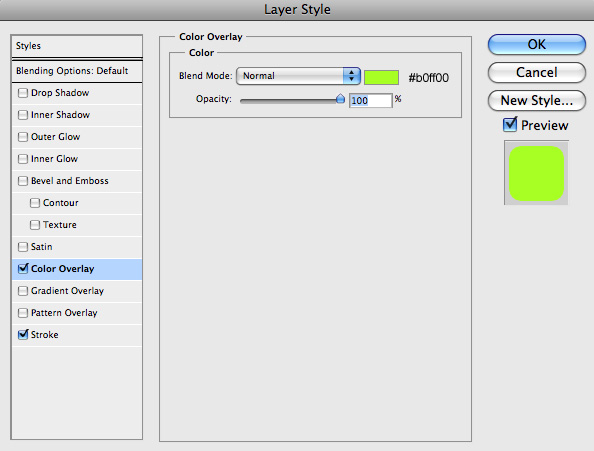Tick the Contour checkbox
The width and height of the screenshot is (594, 451).
[x=35, y=203]
